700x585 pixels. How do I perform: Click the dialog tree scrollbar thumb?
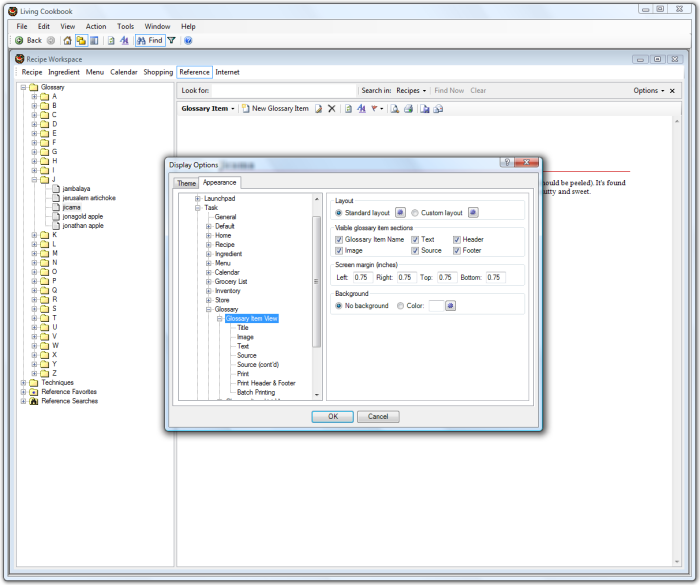click(x=316, y=281)
